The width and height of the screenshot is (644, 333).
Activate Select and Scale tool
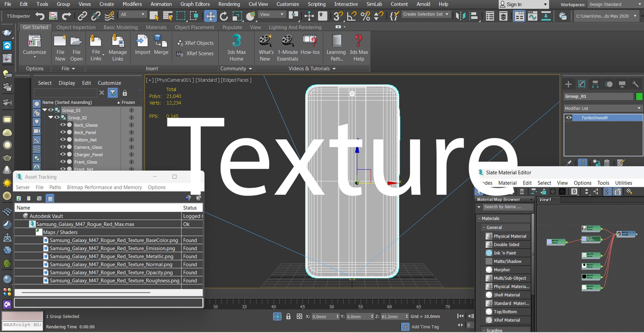tap(237, 16)
